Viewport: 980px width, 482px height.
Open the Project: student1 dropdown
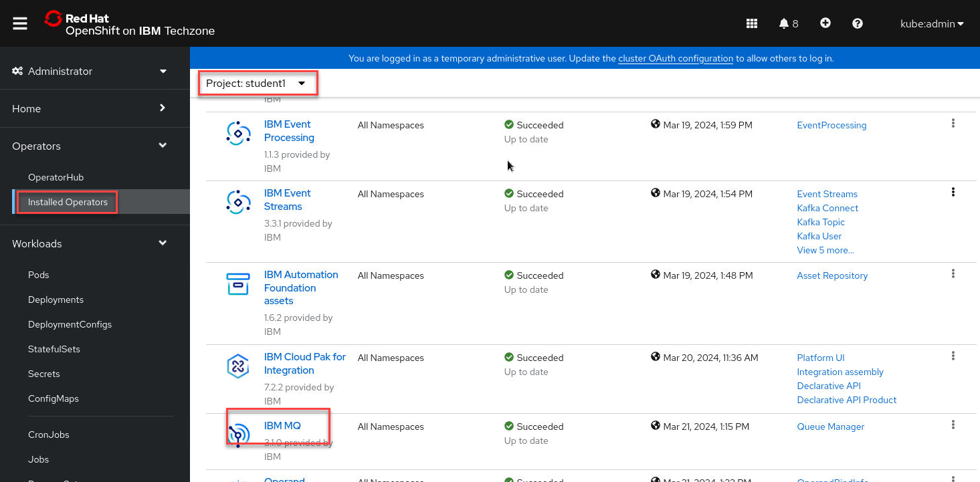point(256,84)
